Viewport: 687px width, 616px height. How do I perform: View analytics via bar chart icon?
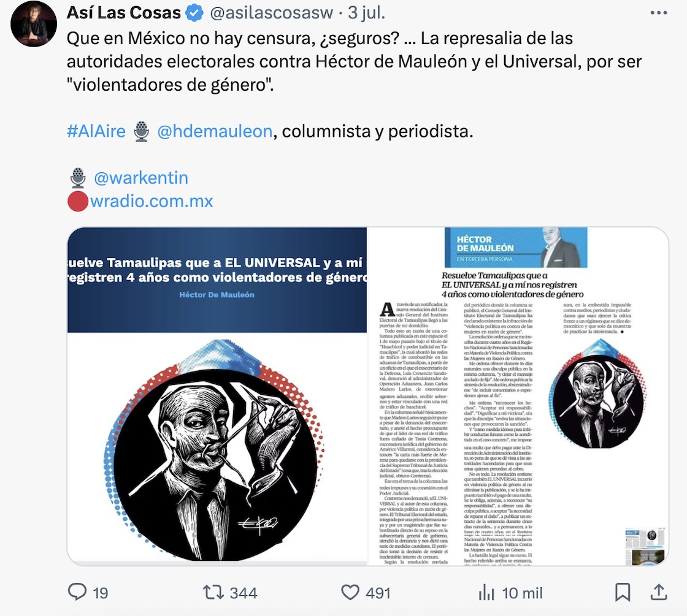click(486, 593)
